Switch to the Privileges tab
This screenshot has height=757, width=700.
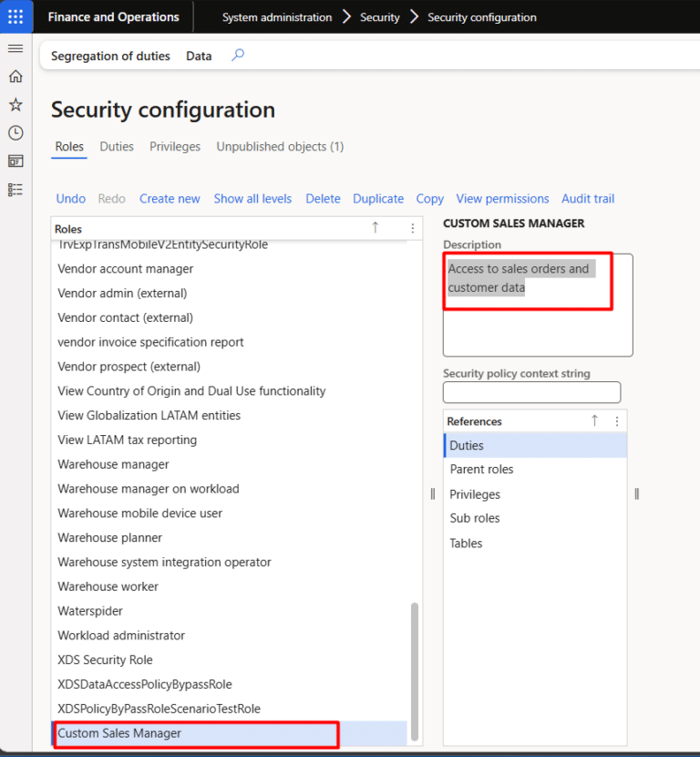174,146
